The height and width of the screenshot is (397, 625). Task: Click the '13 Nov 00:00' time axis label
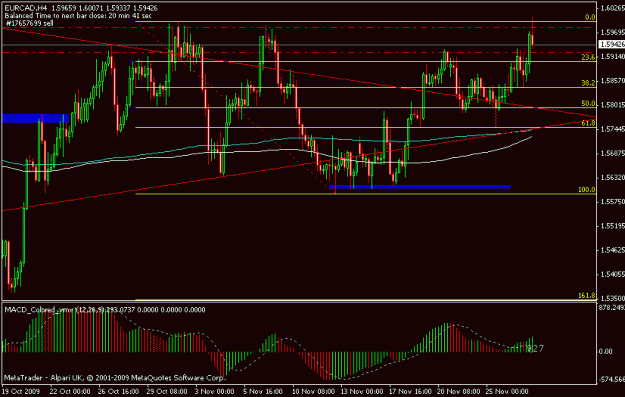pyautogui.click(x=362, y=391)
